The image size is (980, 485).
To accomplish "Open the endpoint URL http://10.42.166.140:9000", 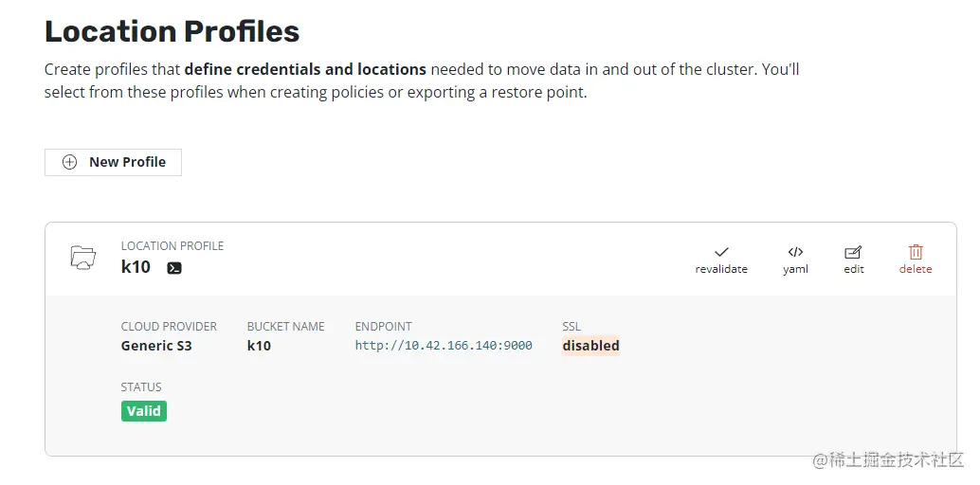I will 444,346.
